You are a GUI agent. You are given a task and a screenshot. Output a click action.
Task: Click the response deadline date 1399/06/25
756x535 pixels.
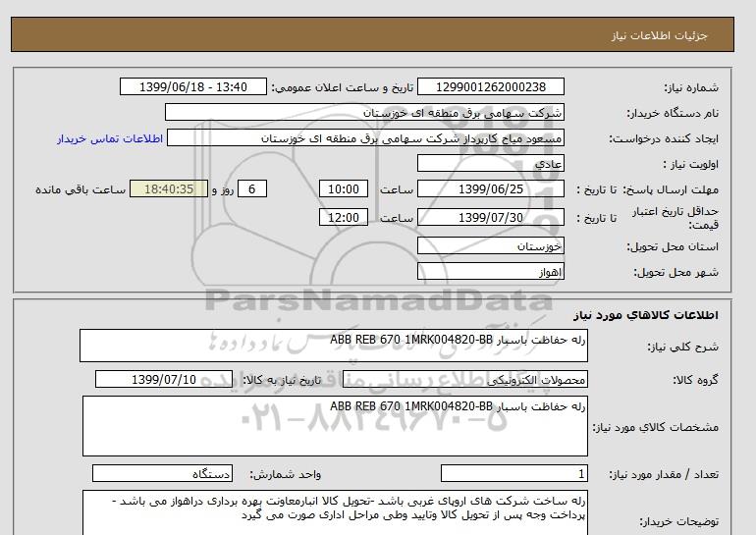[492, 189]
